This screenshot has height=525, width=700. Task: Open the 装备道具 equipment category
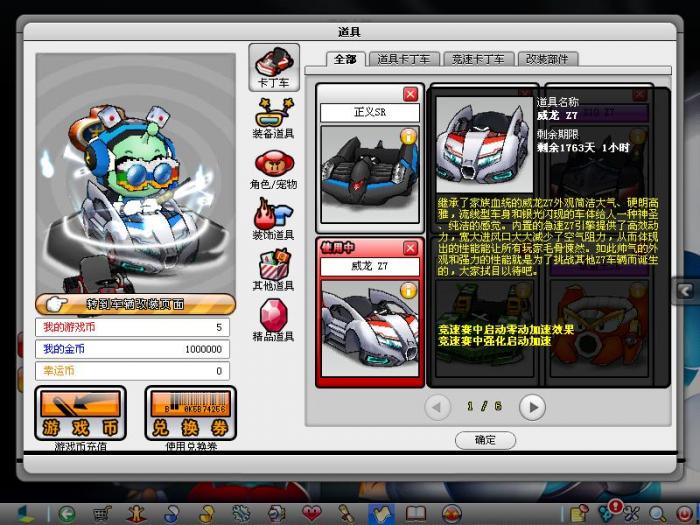click(x=274, y=118)
